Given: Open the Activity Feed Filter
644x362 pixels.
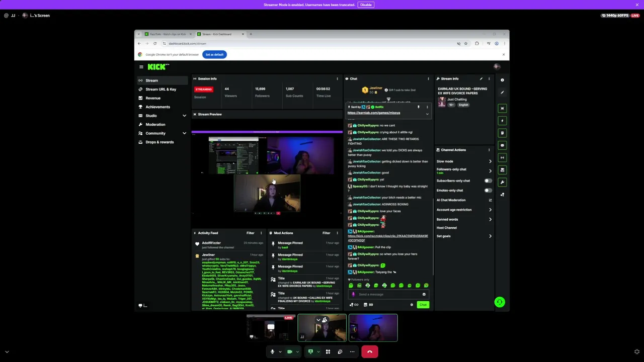Looking at the screenshot, I should point(250,233).
